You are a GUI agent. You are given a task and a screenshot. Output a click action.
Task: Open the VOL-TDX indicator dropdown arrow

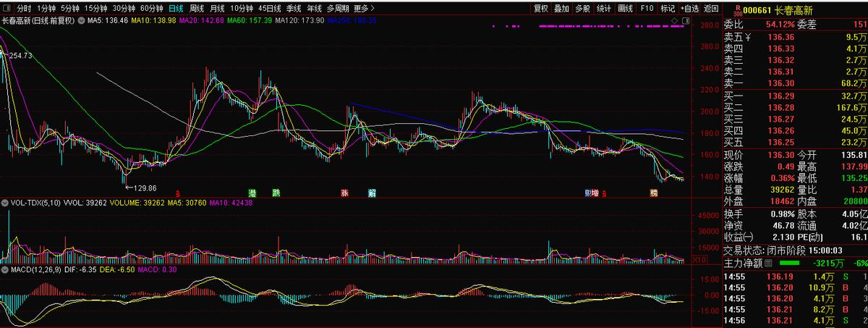coord(4,204)
